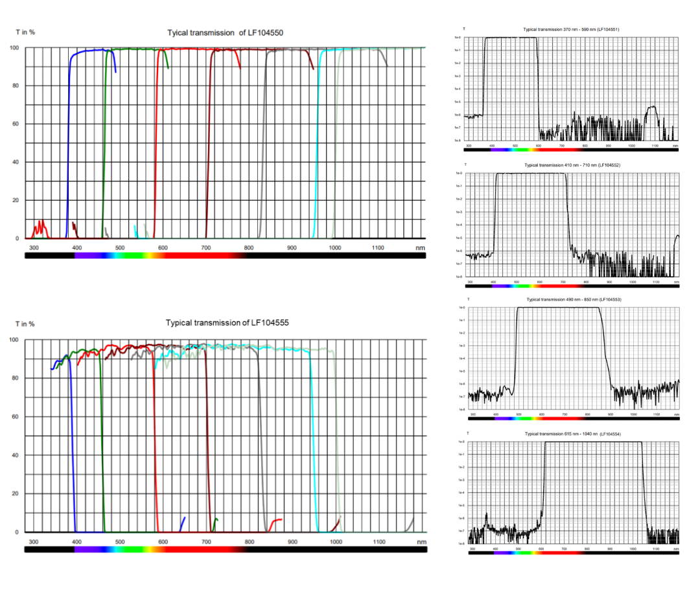Click the 0 percent tick on LF104555 y-axis
700x609 pixels.
click(17, 532)
